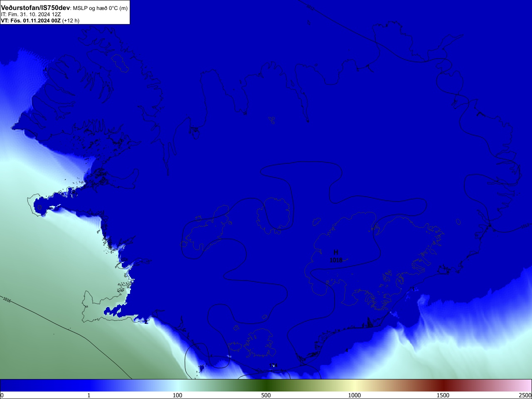Click the 1018 pressure value under H
The image size is (532, 399).
point(336,260)
